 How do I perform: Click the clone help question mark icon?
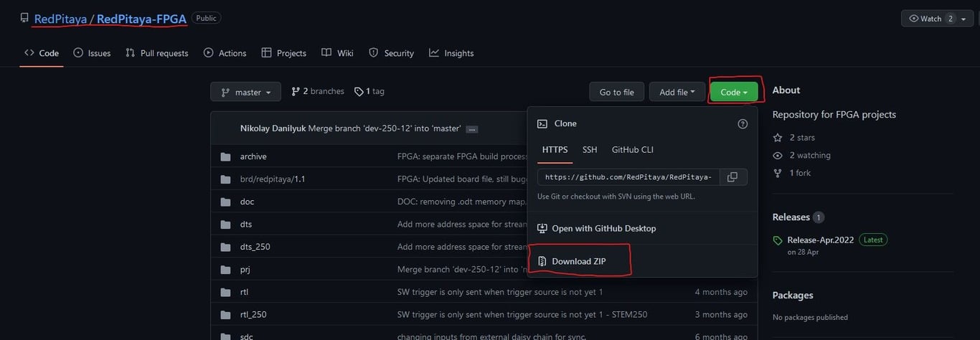743,123
